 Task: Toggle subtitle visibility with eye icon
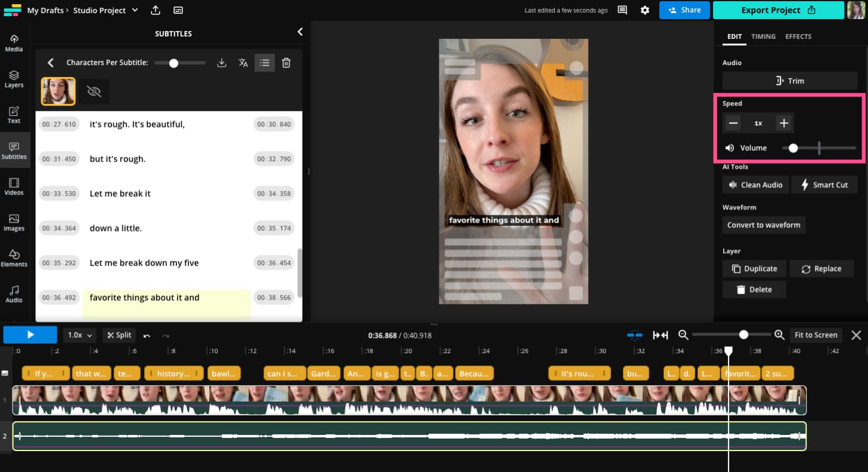pyautogui.click(x=94, y=91)
